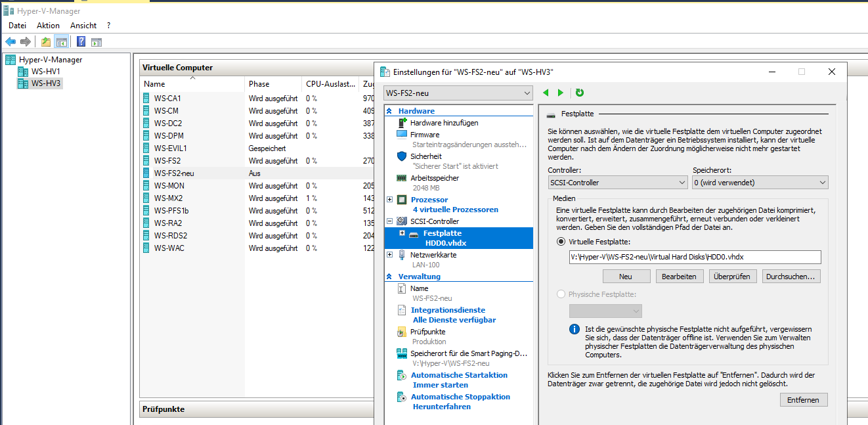Click the WS-RDS2 virtual machine icon
This screenshot has width=868, height=425.
click(x=147, y=236)
